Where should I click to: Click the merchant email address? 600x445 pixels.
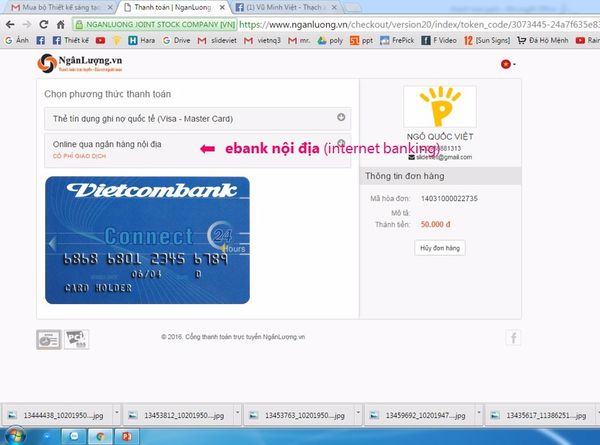[444, 157]
